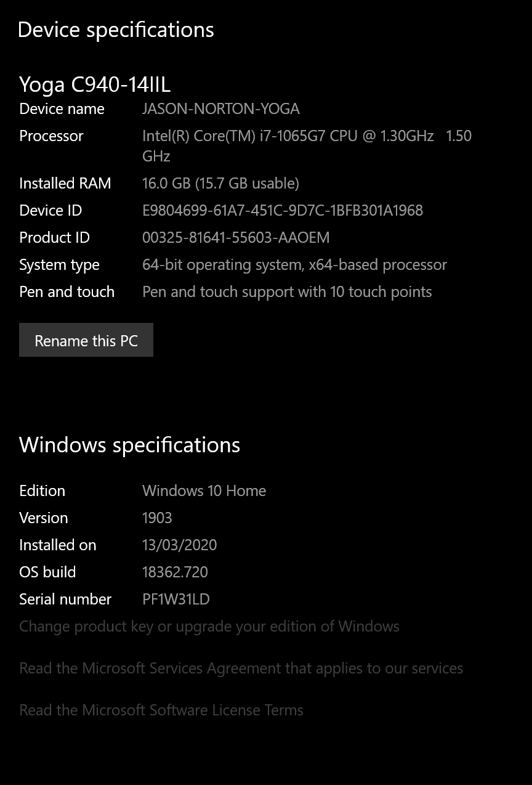Image resolution: width=532 pixels, height=785 pixels.
Task: Read the Microsoft Software License Terms
Action: click(161, 710)
